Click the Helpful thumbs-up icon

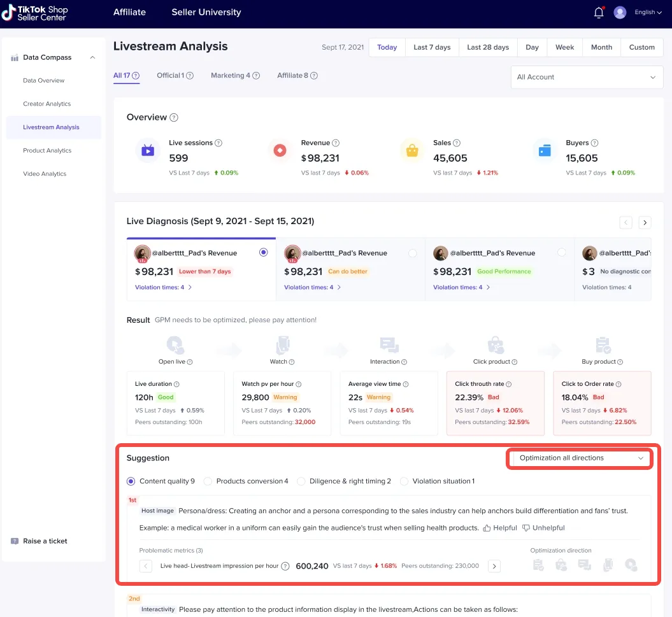point(487,528)
